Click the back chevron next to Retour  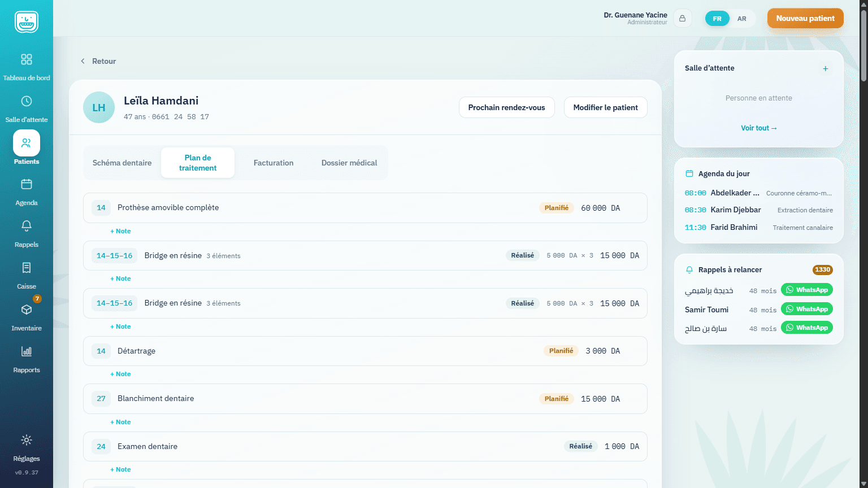click(x=83, y=61)
